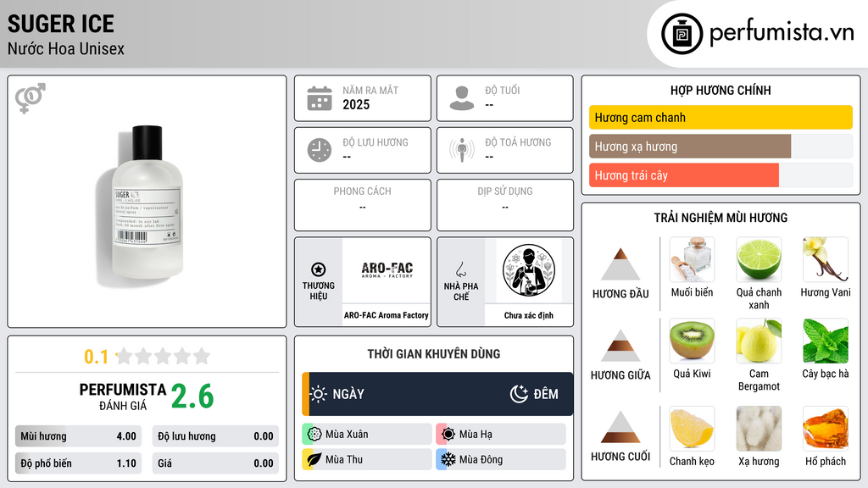
Task: Click the Hợp hương chính heading
Action: pyautogui.click(x=721, y=90)
